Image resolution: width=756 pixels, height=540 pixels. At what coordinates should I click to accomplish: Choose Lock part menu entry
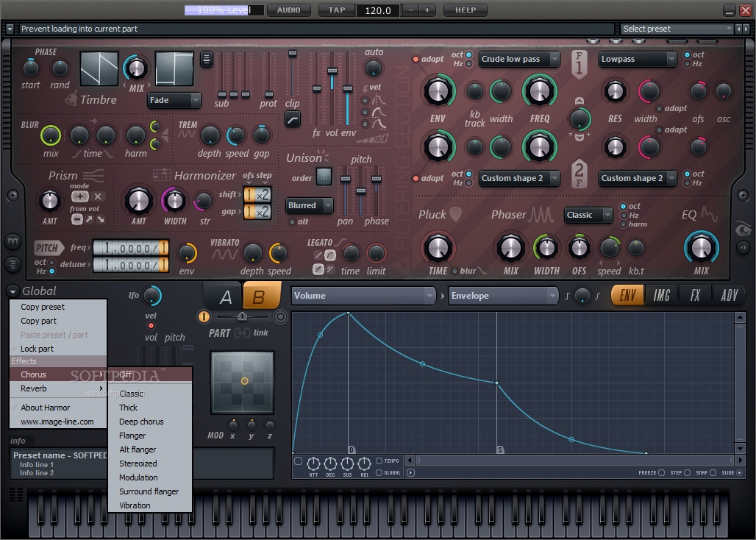coord(58,349)
